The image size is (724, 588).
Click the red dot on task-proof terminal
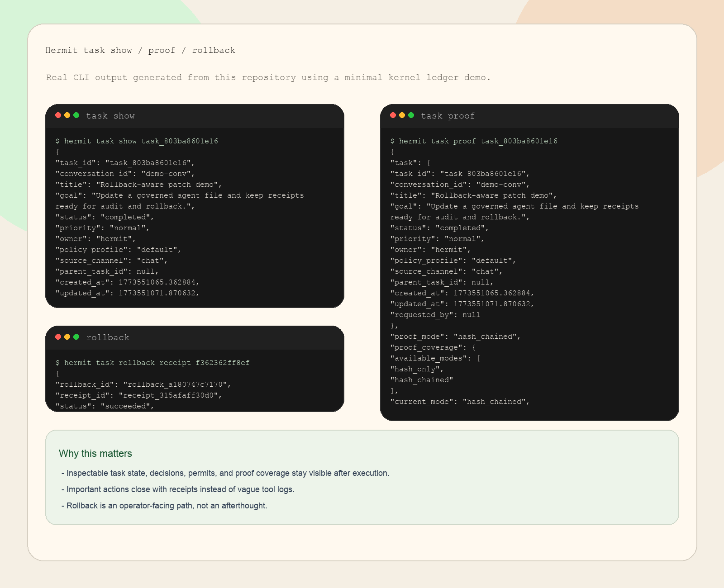(393, 115)
